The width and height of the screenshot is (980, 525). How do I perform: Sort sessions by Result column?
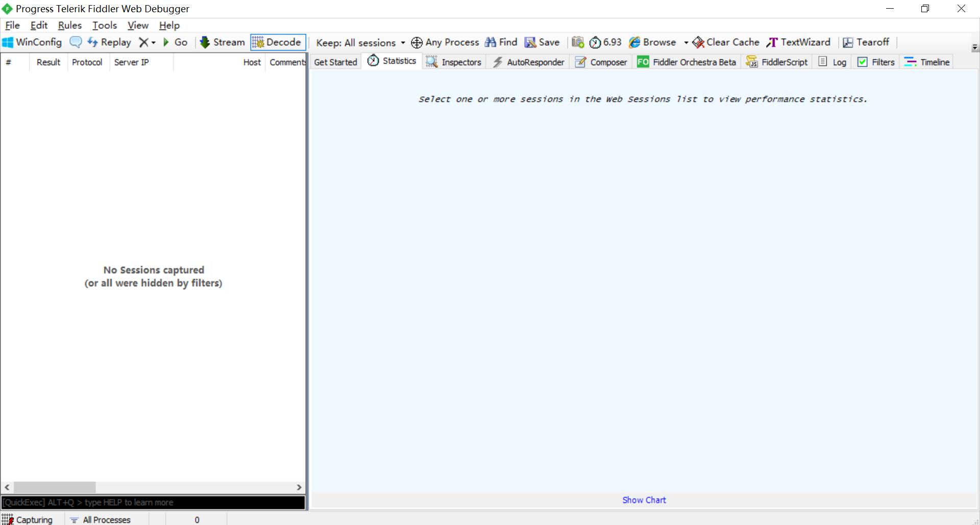tap(48, 62)
